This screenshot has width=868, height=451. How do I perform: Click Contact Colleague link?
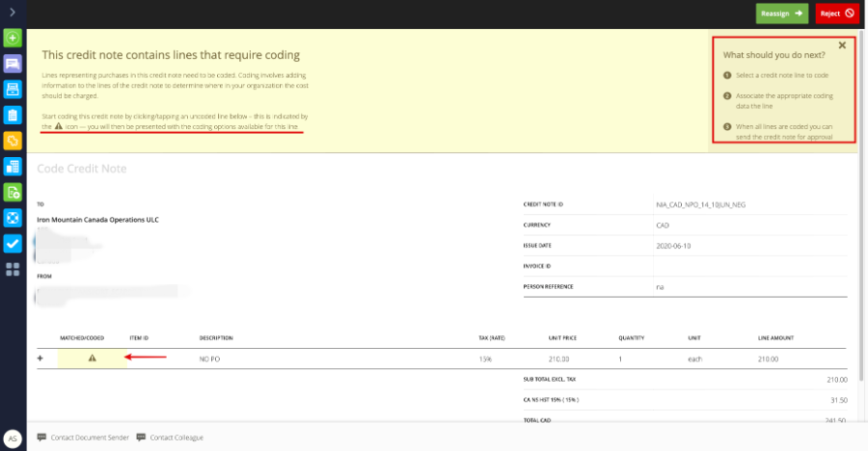click(x=176, y=438)
